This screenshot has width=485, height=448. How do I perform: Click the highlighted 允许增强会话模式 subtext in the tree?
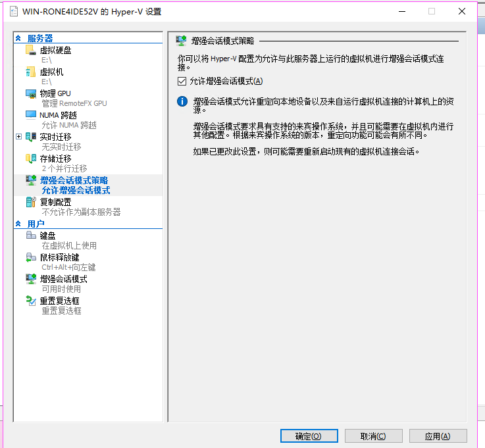point(76,190)
